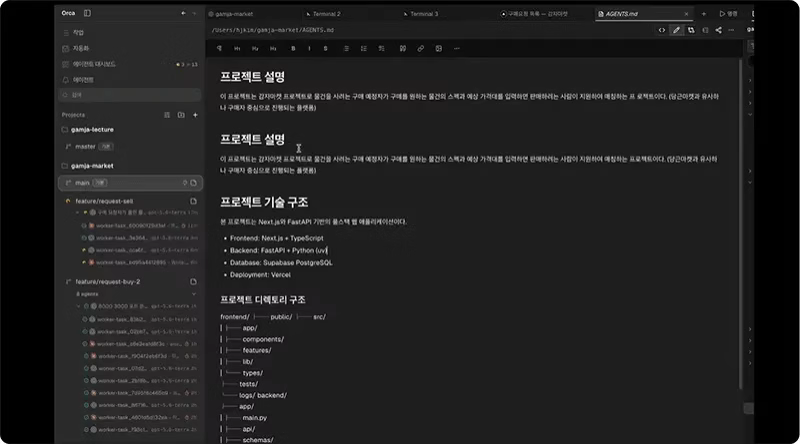Click the list view icon next to Projects
Screen dimensions: 800x444
click(167, 115)
